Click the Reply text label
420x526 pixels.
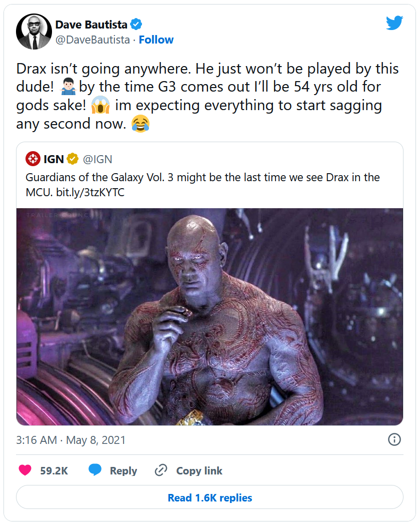pyautogui.click(x=123, y=471)
